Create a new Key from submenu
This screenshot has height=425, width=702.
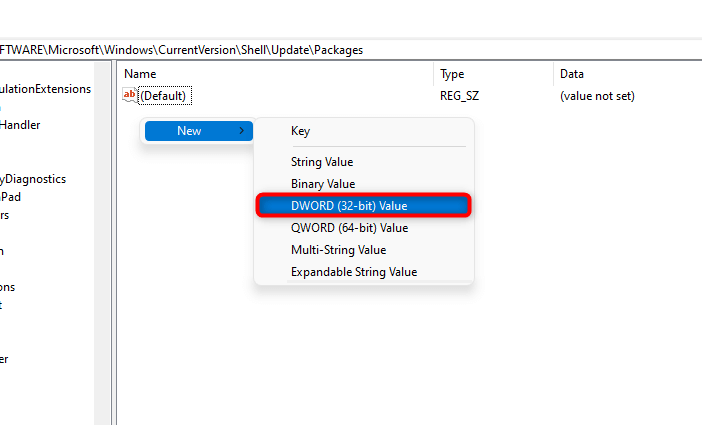(300, 131)
